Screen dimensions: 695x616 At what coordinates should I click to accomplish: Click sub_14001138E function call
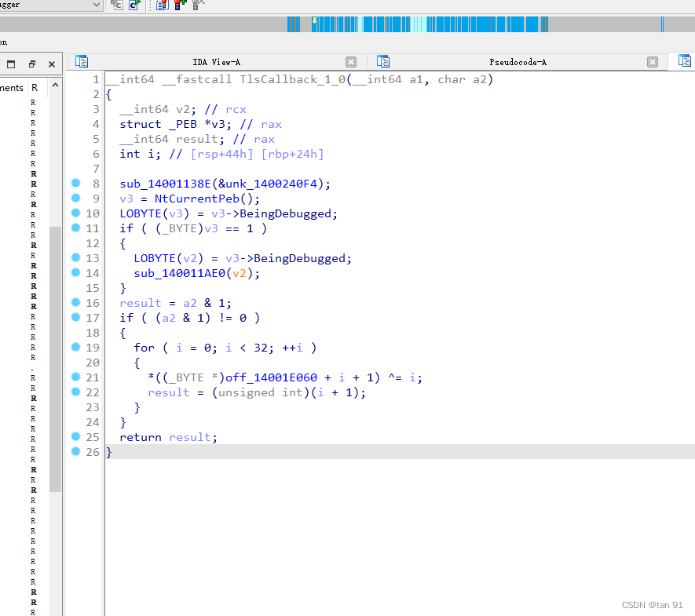click(166, 184)
